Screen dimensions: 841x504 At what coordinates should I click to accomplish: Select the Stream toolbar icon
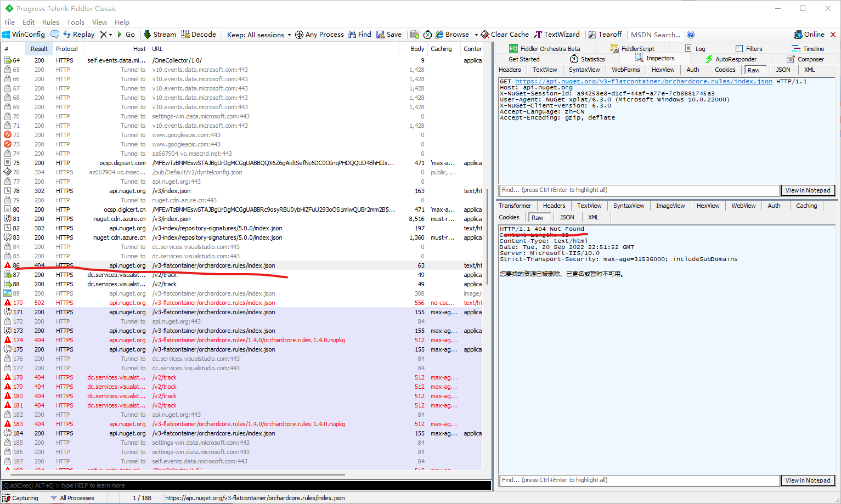[x=159, y=34]
